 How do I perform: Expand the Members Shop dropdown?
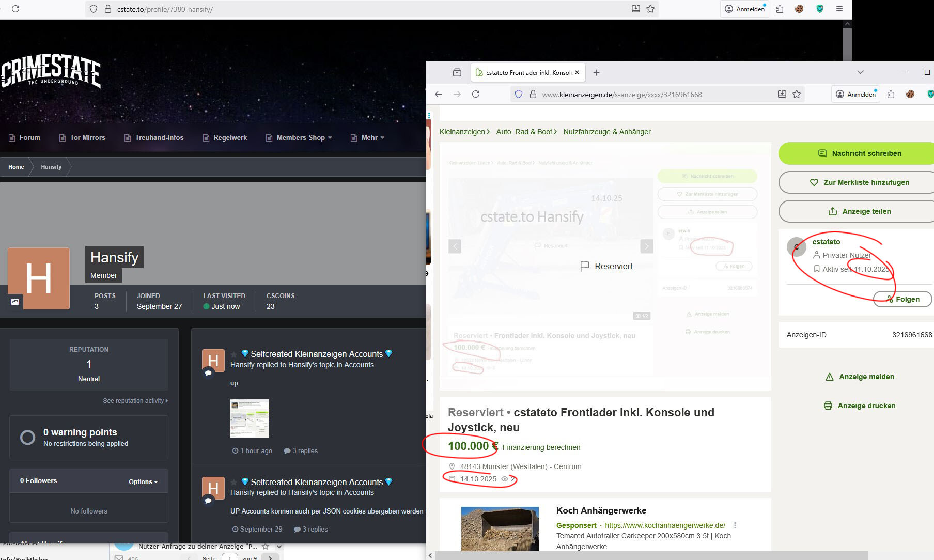299,137
